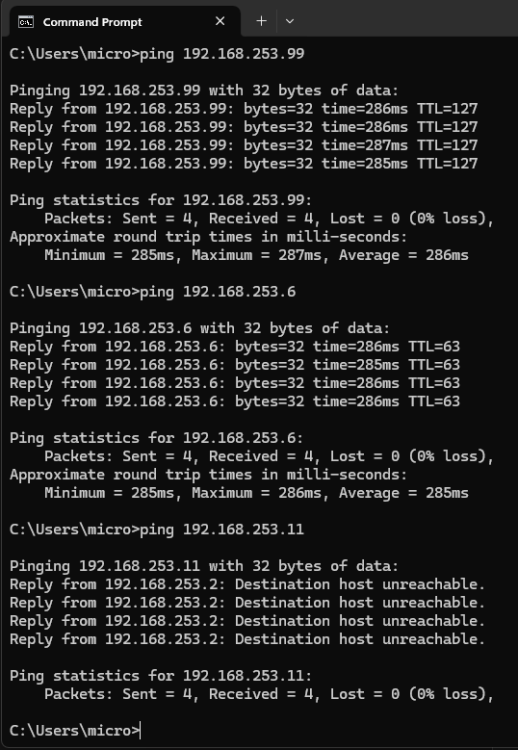Select the Command Prompt tab title
The height and width of the screenshot is (750, 518).
pyautogui.click(x=92, y=22)
